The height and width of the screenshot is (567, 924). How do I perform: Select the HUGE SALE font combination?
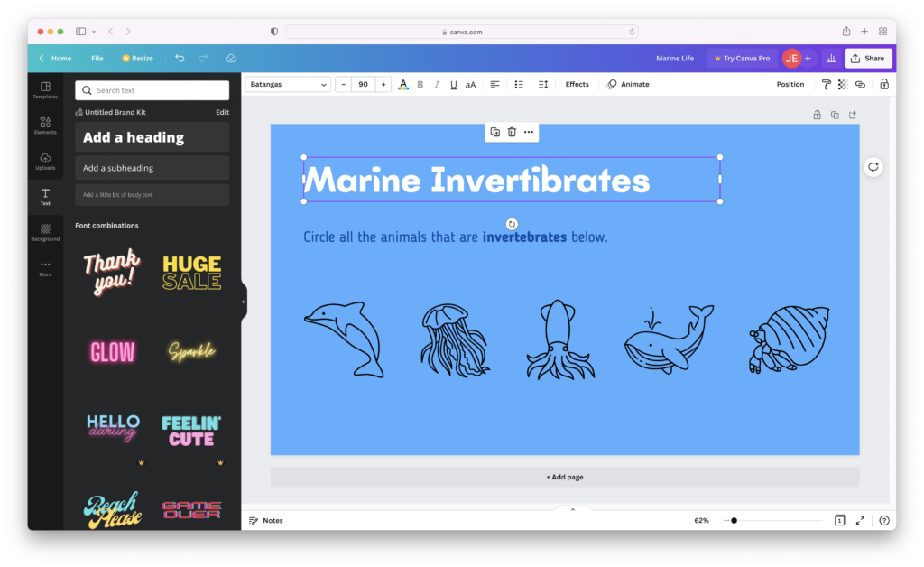point(191,273)
